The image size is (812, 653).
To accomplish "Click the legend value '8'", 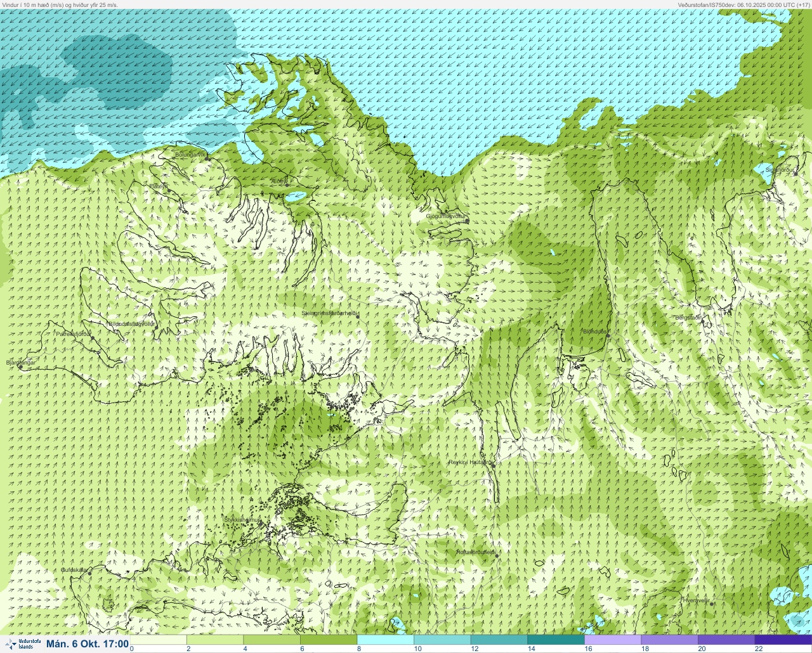I will tap(359, 649).
